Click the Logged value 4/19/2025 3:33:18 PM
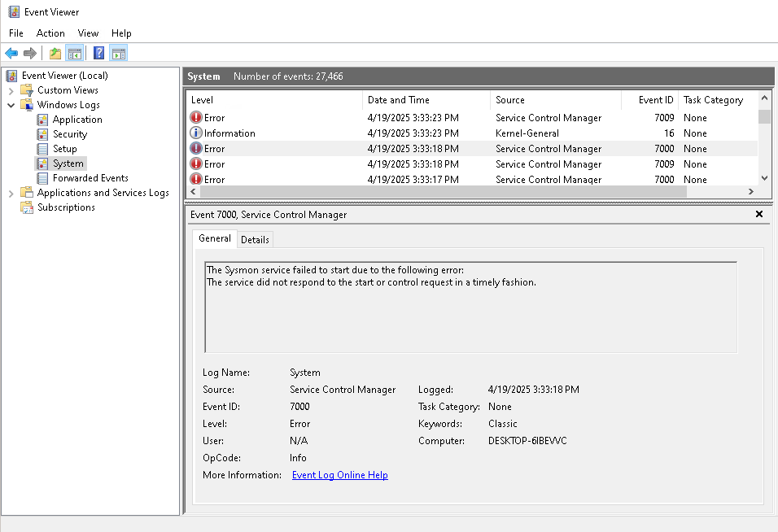The width and height of the screenshot is (778, 532). 533,390
